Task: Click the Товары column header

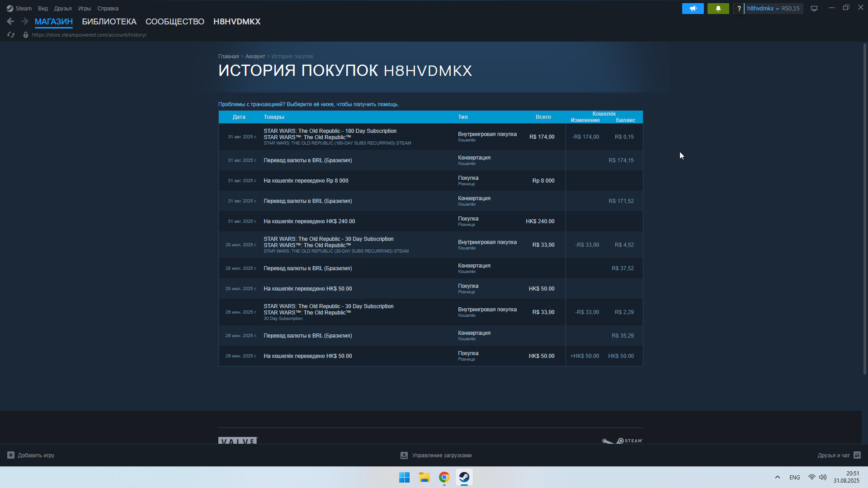Action: (x=274, y=117)
